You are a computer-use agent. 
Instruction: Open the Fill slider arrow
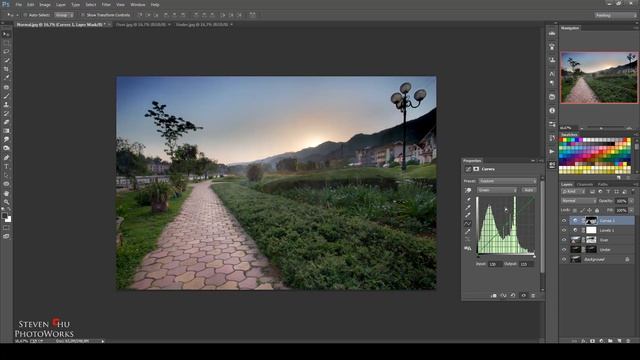tap(631, 210)
